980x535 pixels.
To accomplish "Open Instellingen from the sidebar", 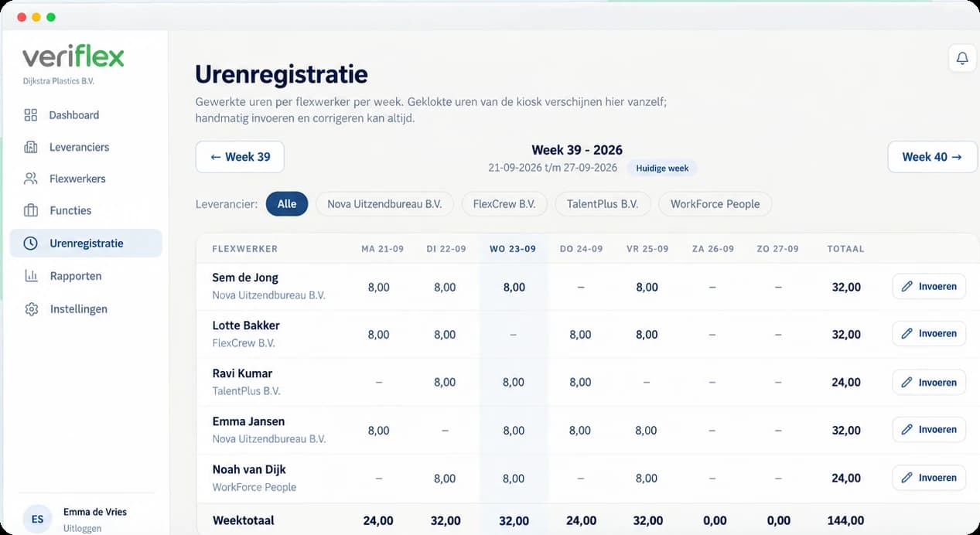I will coord(86,309).
